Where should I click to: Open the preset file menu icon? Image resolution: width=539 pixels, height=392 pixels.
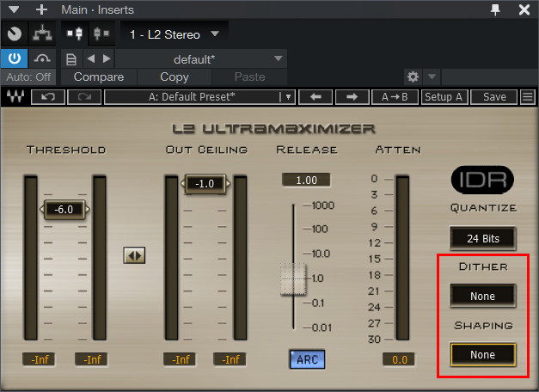pyautogui.click(x=71, y=59)
